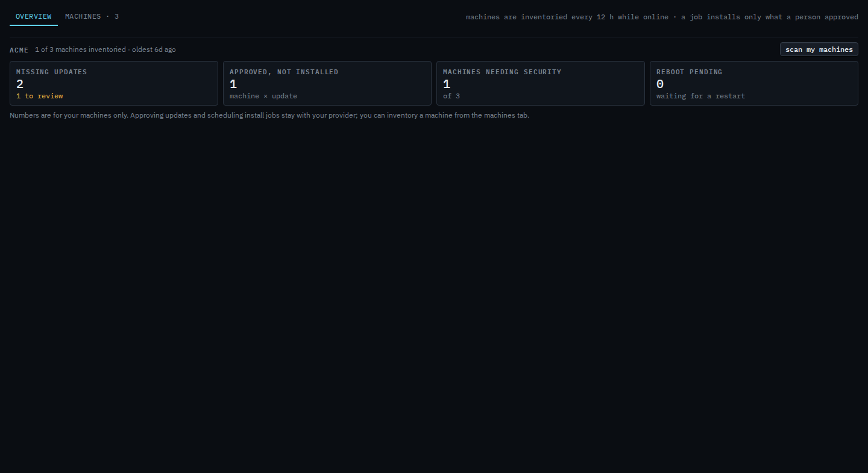Select the '1 to review' text

[x=39, y=97]
